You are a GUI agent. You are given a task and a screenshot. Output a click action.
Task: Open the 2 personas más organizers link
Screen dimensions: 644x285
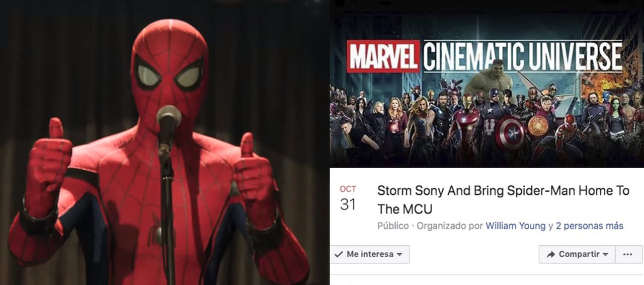tap(589, 226)
